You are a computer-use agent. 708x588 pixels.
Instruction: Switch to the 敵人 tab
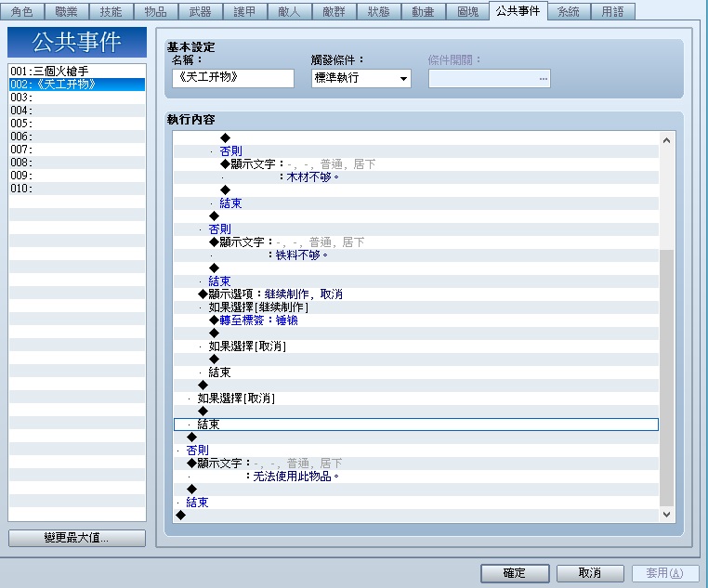(x=290, y=11)
